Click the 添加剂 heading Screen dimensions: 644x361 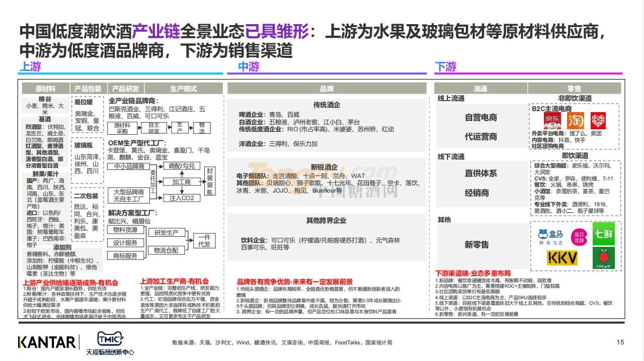click(62, 248)
